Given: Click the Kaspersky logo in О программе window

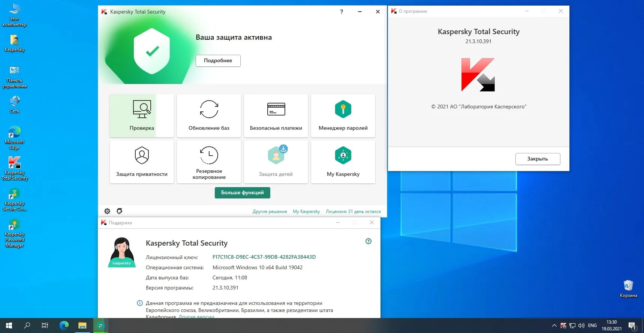Looking at the screenshot, I should click(x=478, y=75).
